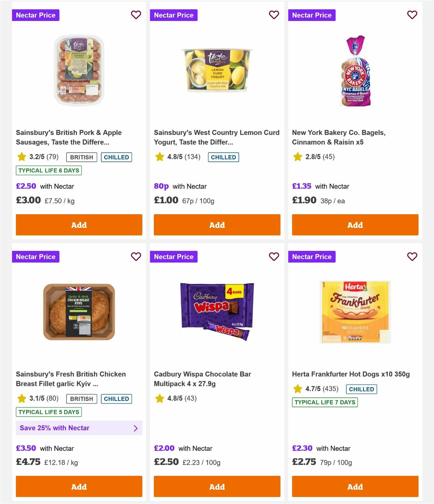Click the TYPICAL LIFE 6 DAYS indicator
This screenshot has height=504, width=434.
pos(48,170)
